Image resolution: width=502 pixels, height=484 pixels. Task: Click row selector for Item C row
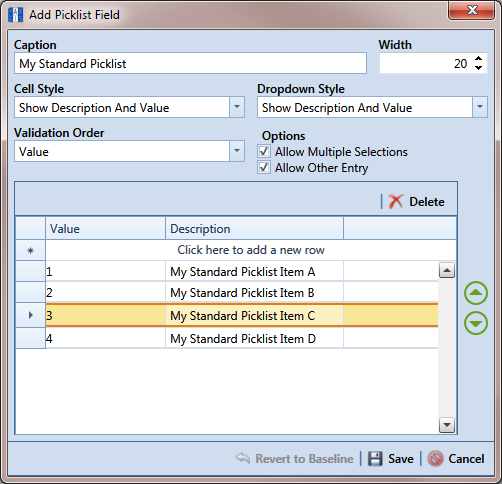[x=30, y=315]
